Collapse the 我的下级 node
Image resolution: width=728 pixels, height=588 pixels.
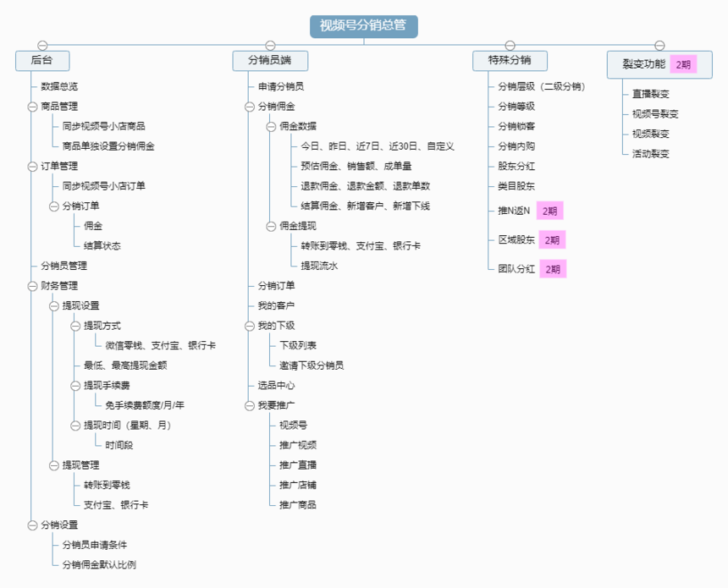click(x=250, y=327)
